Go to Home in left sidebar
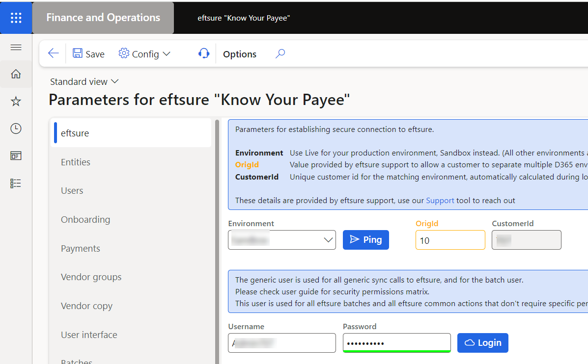The width and height of the screenshot is (588, 364). [16, 74]
